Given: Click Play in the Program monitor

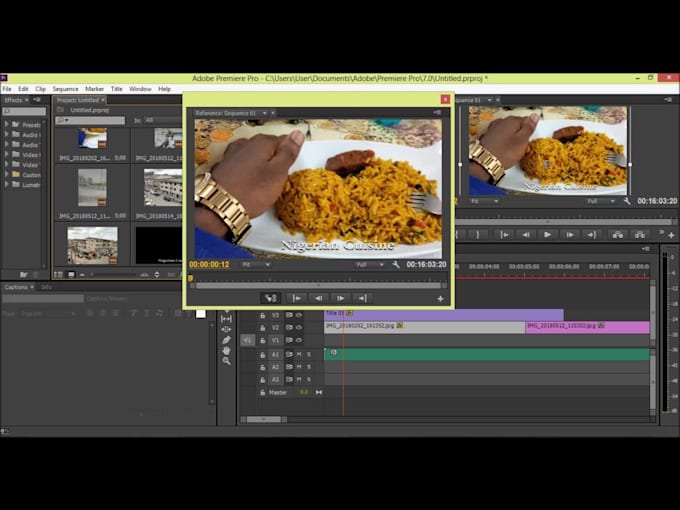Looking at the screenshot, I should tap(547, 235).
